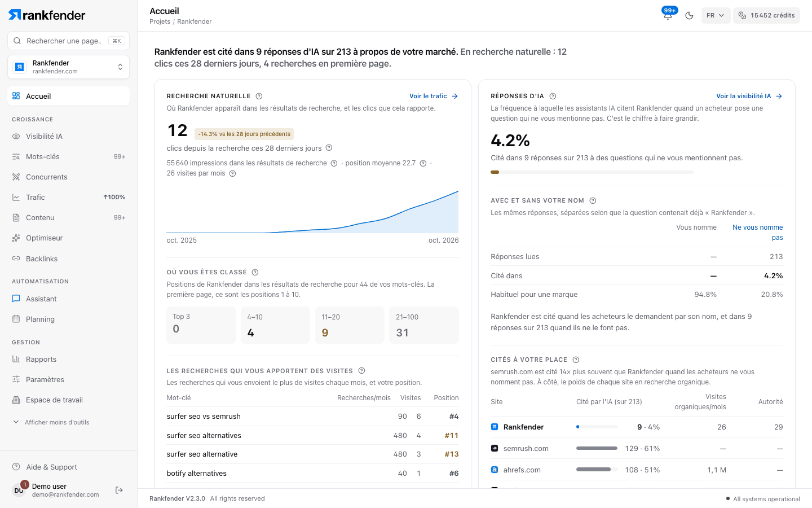Click Voir le trafic link
The image size is (812, 508).
click(x=434, y=96)
